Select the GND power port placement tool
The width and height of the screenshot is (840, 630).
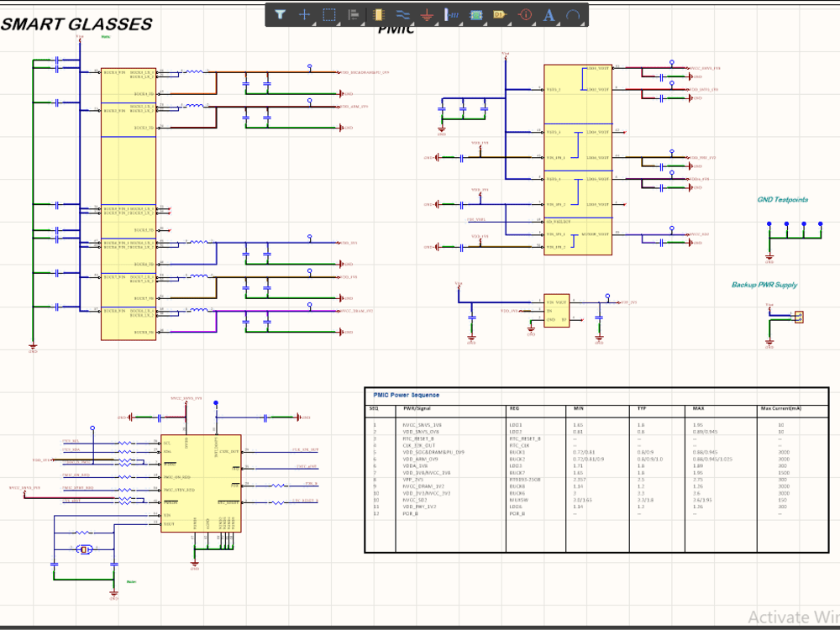[x=426, y=14]
